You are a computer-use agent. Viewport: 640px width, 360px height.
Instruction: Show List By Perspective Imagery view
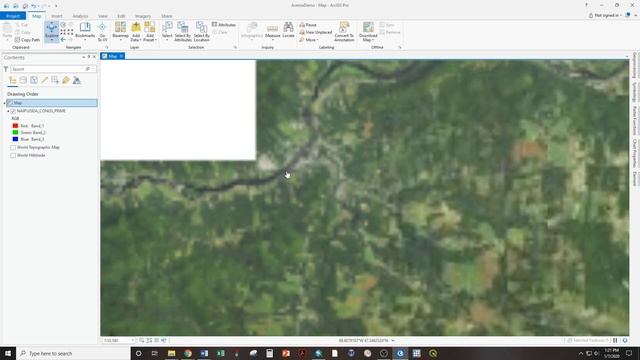coord(76,80)
